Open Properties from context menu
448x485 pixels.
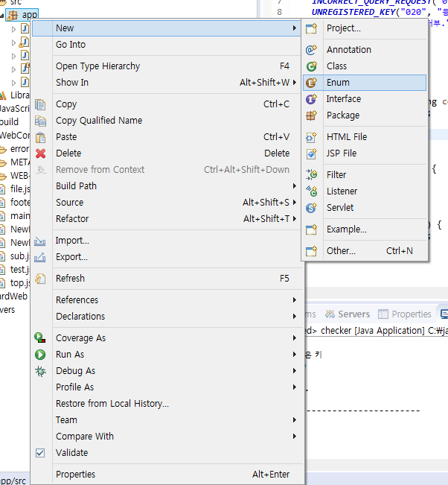point(167,475)
